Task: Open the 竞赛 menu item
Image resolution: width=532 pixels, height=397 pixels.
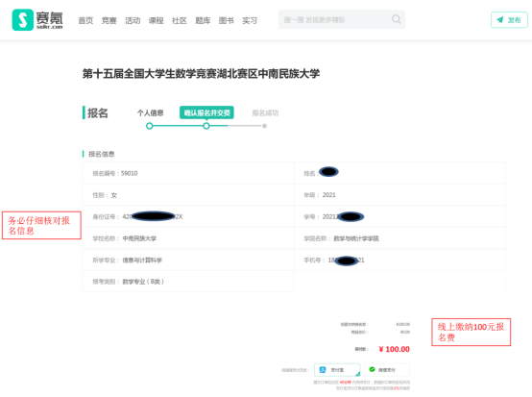Action: coord(109,20)
